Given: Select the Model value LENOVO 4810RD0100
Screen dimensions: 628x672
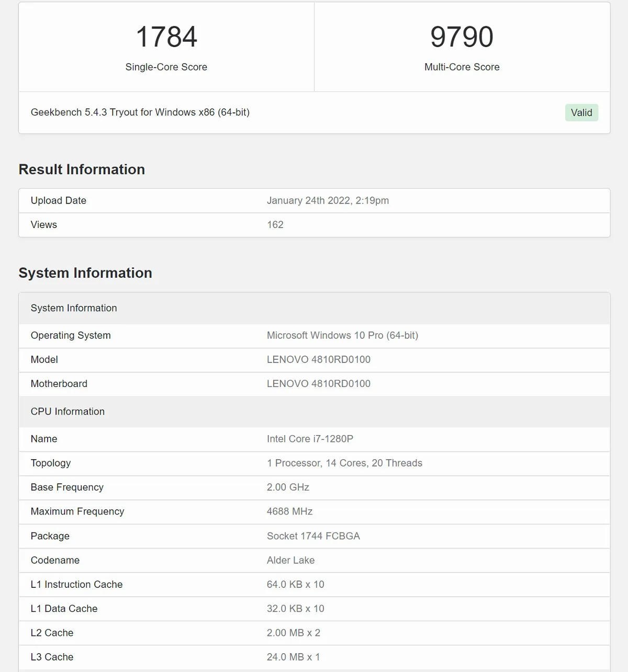Looking at the screenshot, I should tap(318, 360).
